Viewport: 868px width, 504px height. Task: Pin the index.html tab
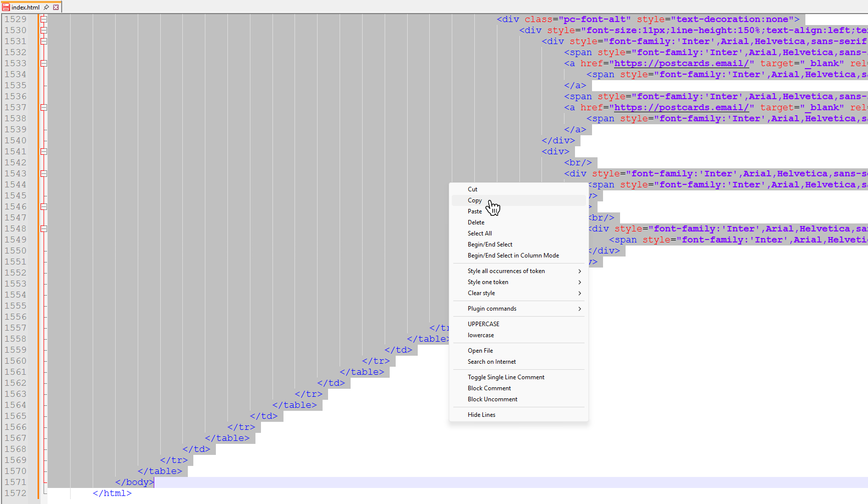(x=47, y=7)
